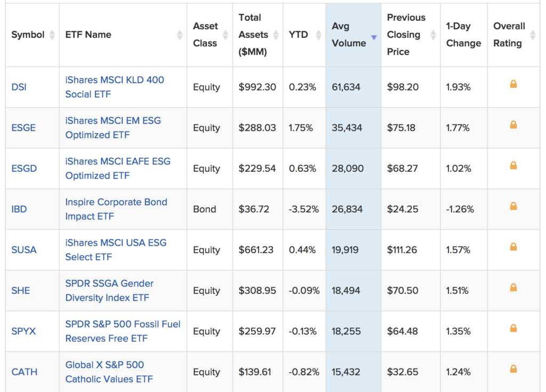
Task: Select the $139.61 total assets cell
Action: click(x=258, y=372)
